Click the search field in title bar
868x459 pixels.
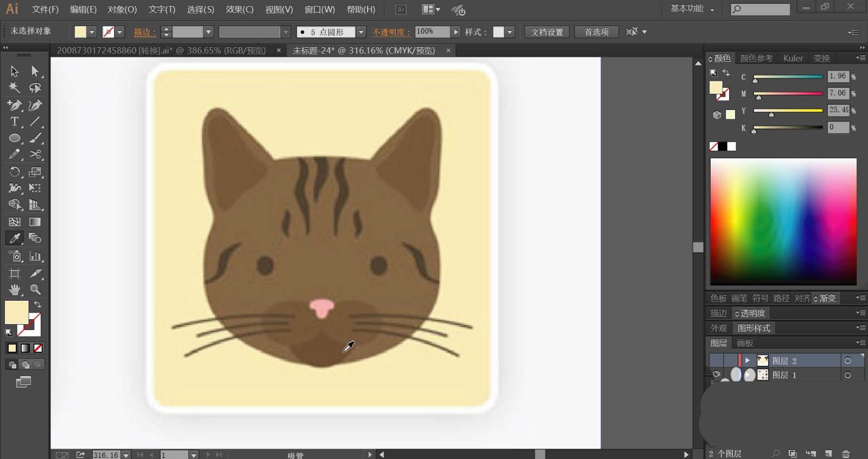click(x=760, y=9)
